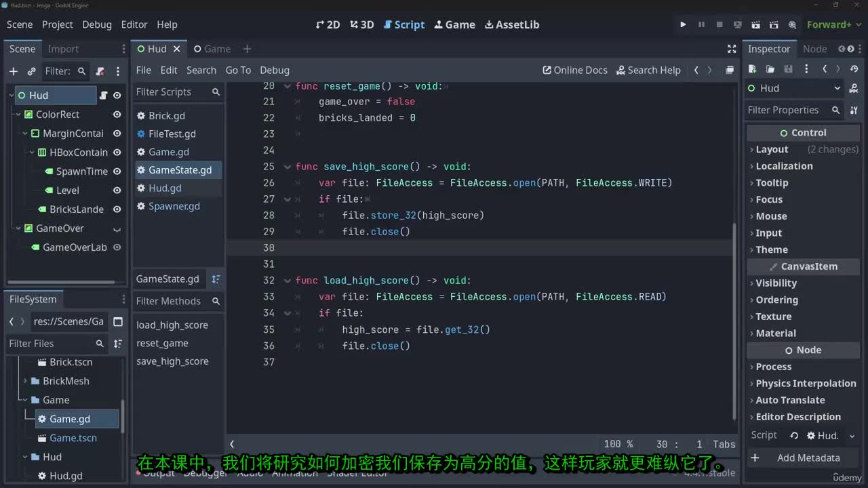Screen dimensions: 868x488
Task: Select Game.tscn in the FileSystem dock
Action: [73, 438]
